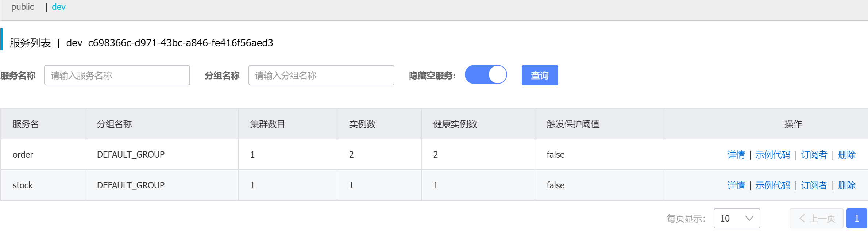Click false threshold value in order row
Image resolution: width=868 pixels, height=242 pixels.
556,155
